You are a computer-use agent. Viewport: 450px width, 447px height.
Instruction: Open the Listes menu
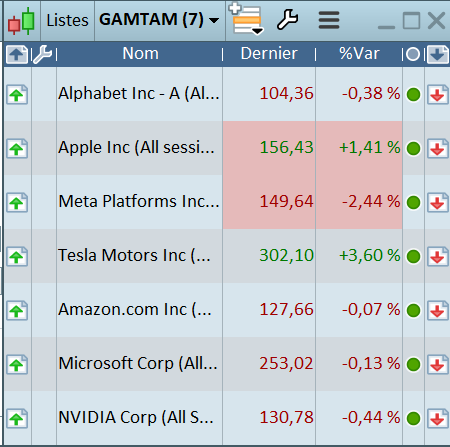tap(67, 21)
